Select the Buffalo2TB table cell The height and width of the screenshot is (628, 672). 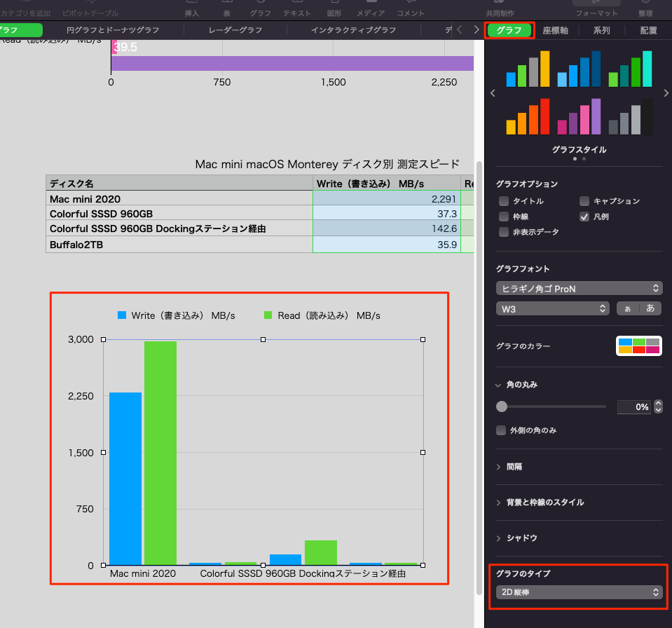179,245
